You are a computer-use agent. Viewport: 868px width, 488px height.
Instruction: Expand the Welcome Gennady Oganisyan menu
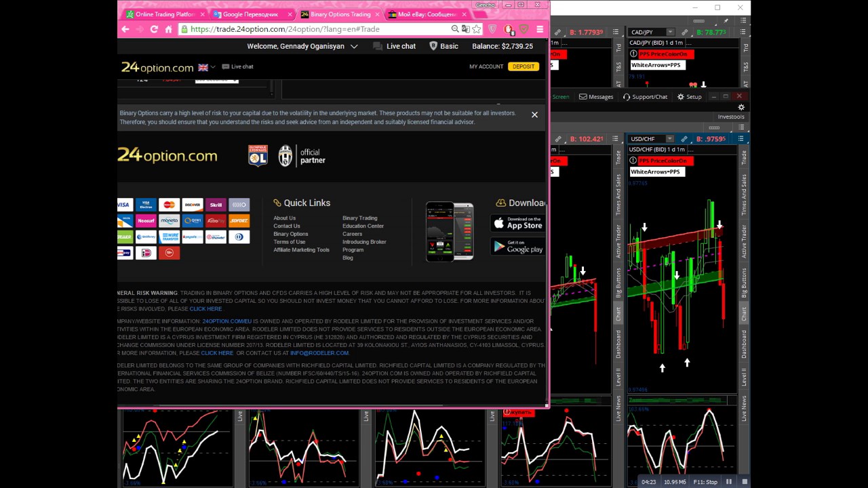coord(302,46)
